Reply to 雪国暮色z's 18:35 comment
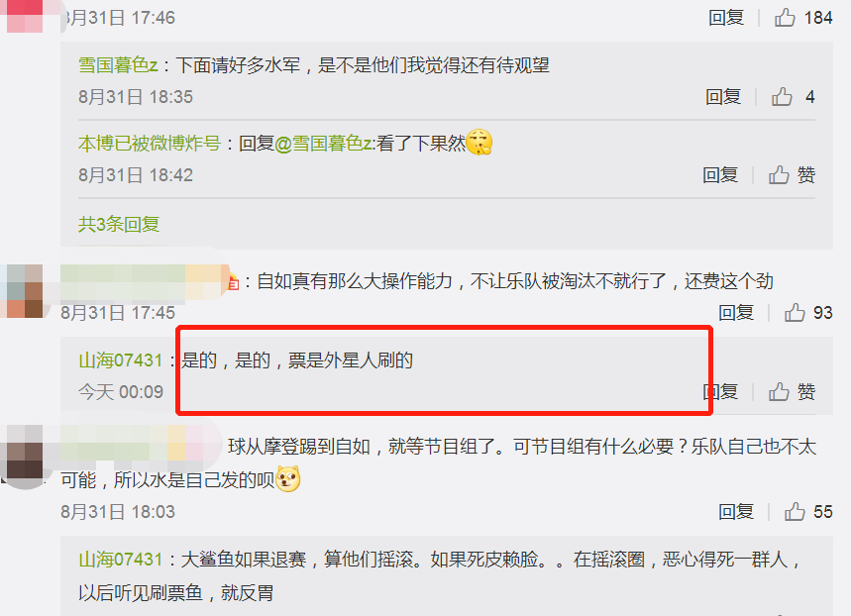Screen dimensions: 851x616 click(x=723, y=97)
